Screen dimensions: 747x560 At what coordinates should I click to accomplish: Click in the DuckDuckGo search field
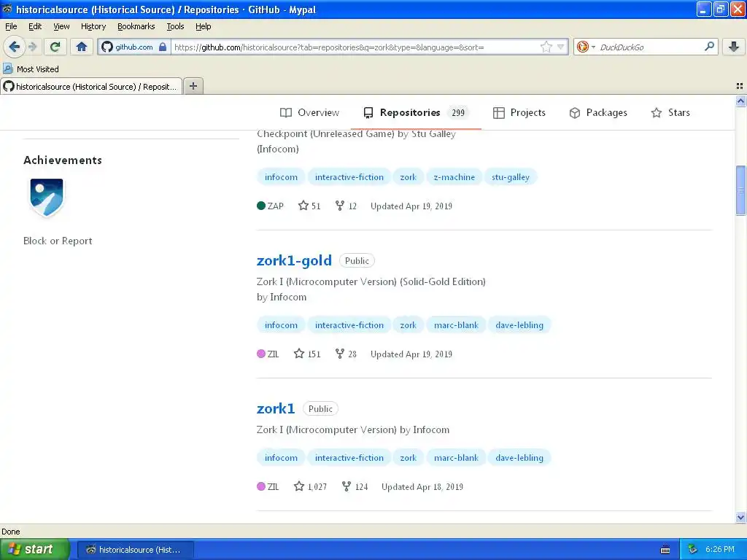[x=650, y=47]
